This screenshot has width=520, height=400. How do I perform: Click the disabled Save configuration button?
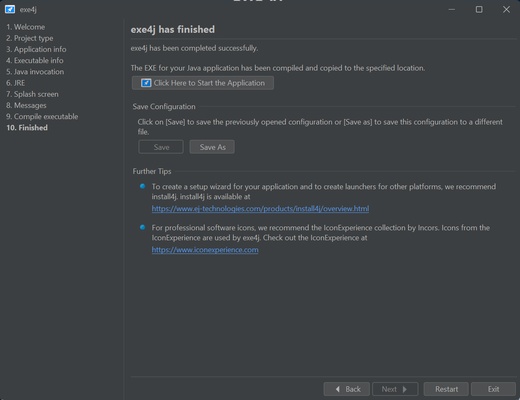161,147
